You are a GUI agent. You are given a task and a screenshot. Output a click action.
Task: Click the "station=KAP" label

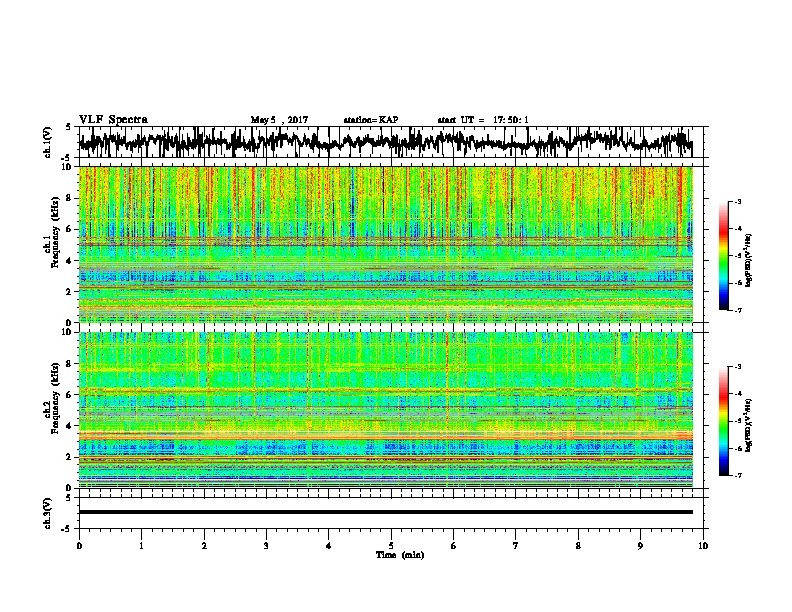[x=371, y=120]
